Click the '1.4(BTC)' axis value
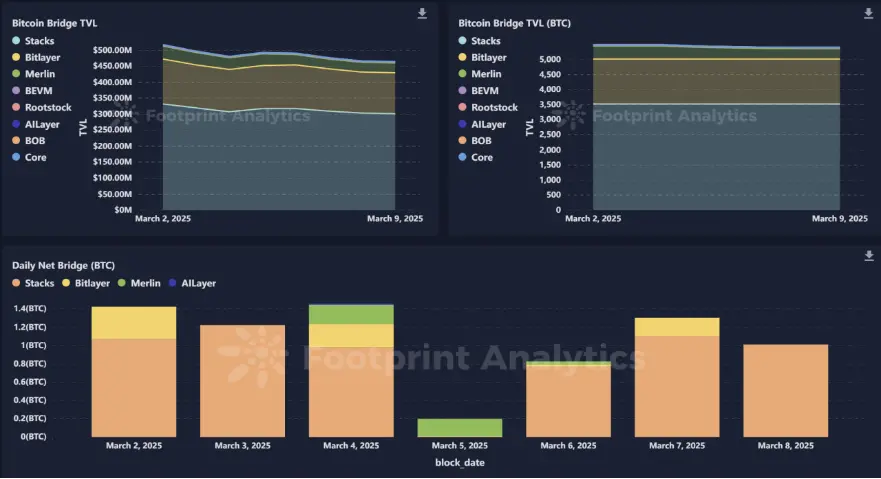Image resolution: width=881 pixels, height=479 pixels. 30,308
